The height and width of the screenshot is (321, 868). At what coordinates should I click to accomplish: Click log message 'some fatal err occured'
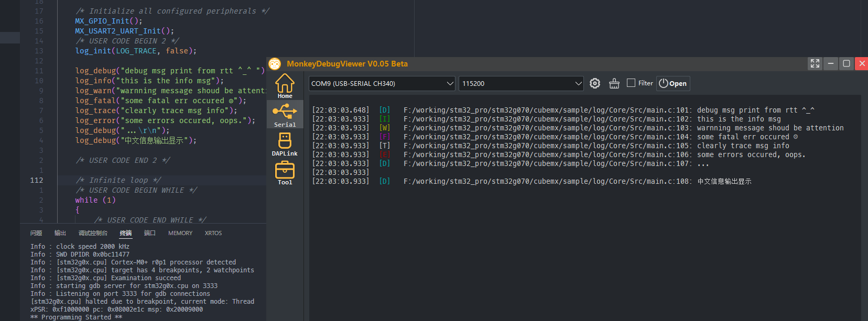(x=747, y=137)
